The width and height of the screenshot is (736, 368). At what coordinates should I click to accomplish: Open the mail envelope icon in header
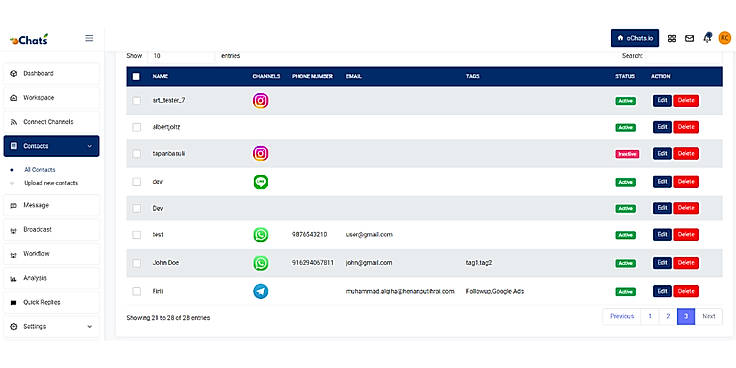tap(690, 38)
